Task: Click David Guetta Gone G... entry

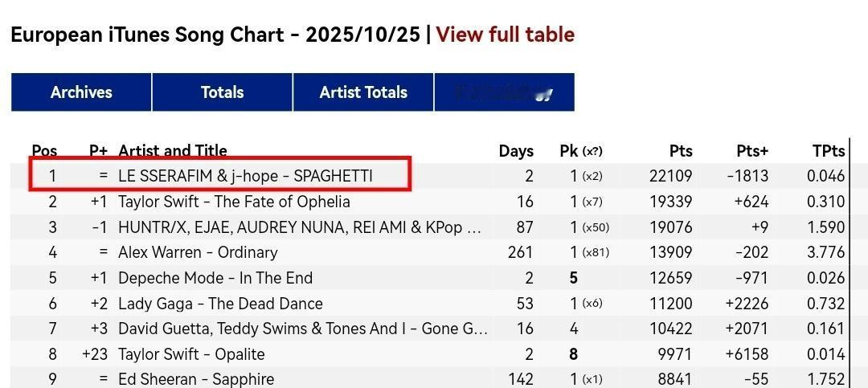Action: (x=302, y=329)
